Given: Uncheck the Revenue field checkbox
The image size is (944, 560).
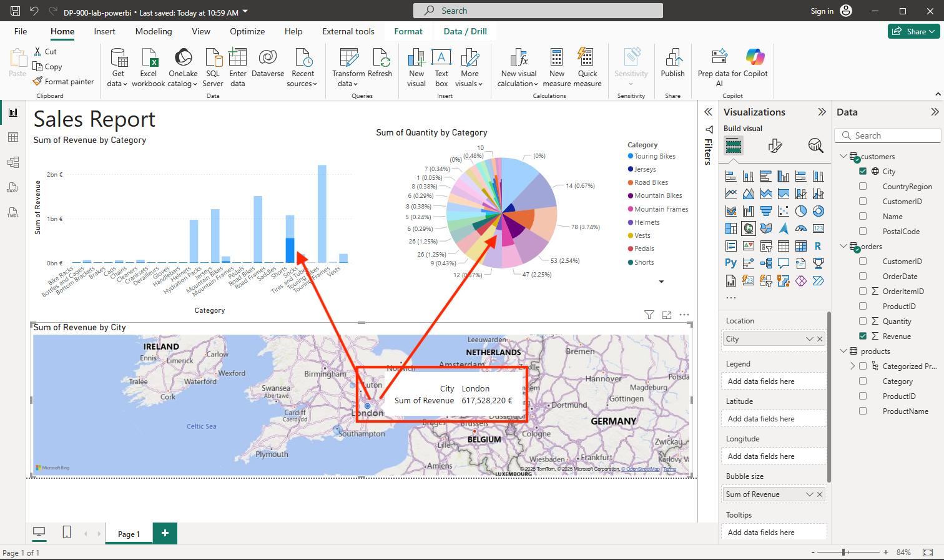Looking at the screenshot, I should tap(863, 336).
